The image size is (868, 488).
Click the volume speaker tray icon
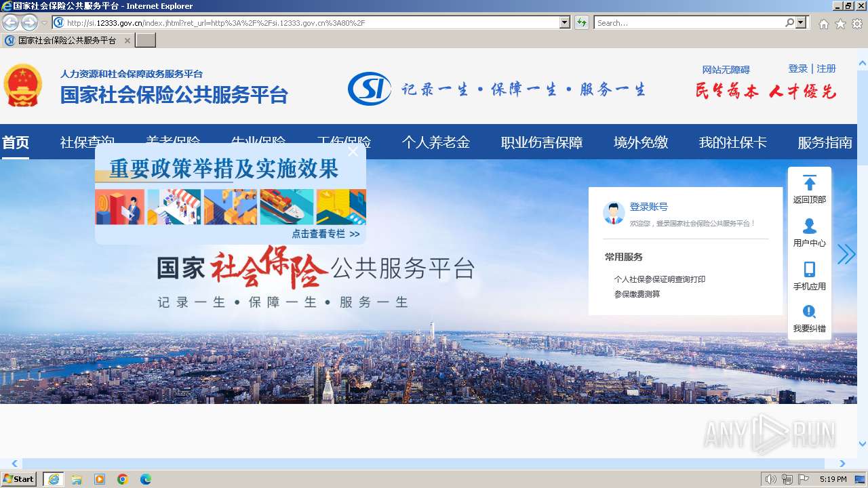770,479
